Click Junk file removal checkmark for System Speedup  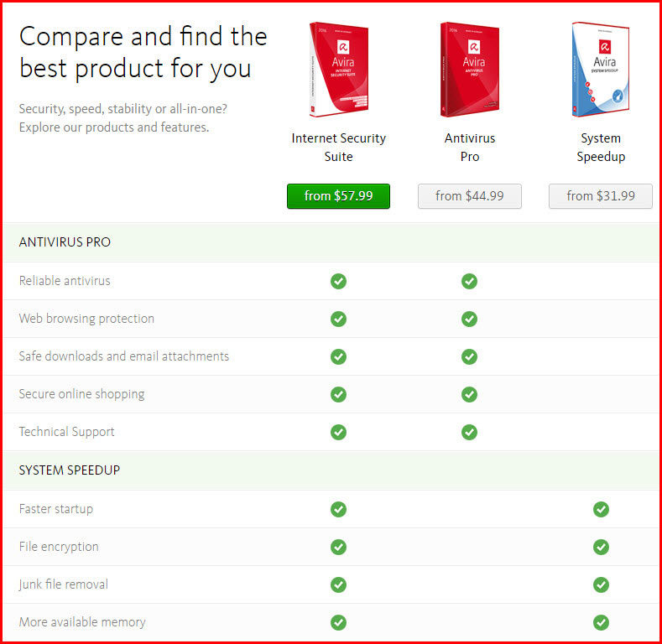pos(602,585)
